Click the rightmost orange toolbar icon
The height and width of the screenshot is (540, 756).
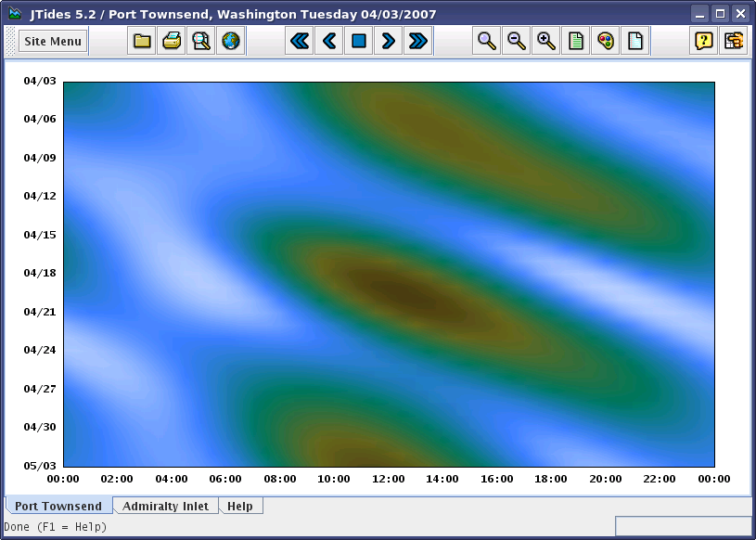[734, 41]
